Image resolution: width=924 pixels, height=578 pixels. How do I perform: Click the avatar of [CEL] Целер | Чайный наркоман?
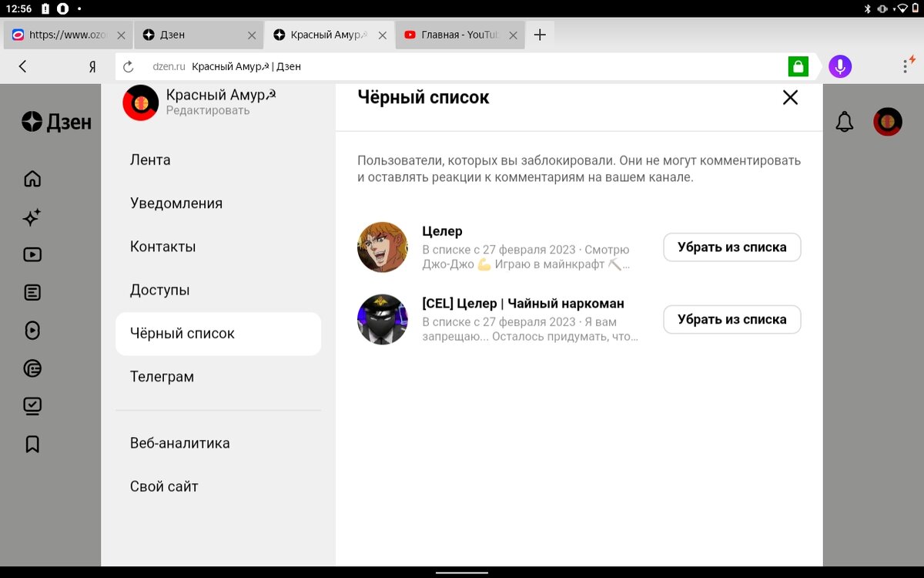[383, 319]
